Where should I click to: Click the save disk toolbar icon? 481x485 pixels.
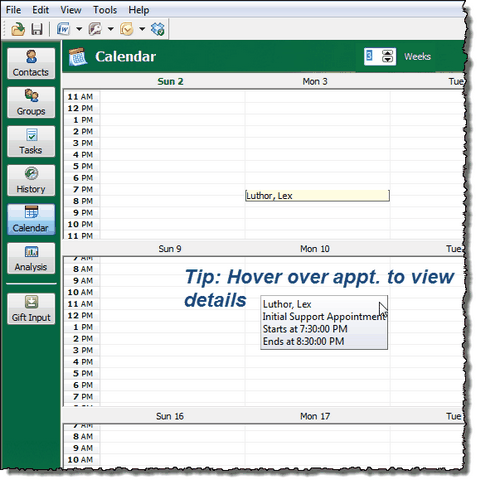click(37, 29)
